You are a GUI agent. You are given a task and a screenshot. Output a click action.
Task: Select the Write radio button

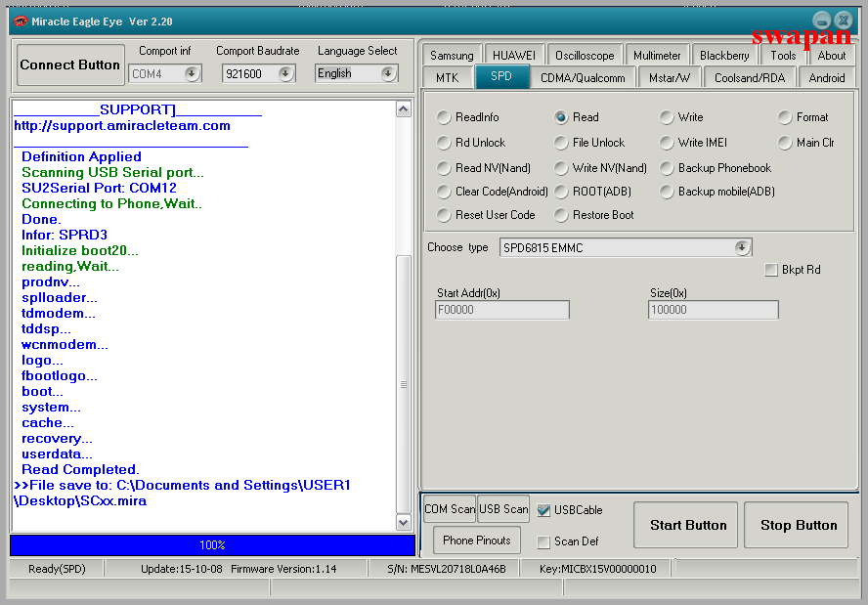(x=667, y=117)
